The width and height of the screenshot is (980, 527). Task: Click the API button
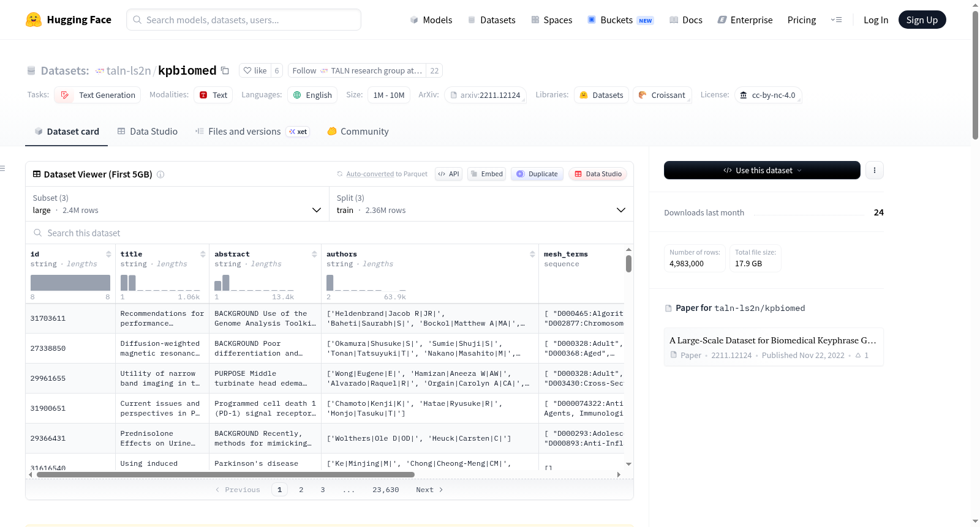tap(448, 174)
